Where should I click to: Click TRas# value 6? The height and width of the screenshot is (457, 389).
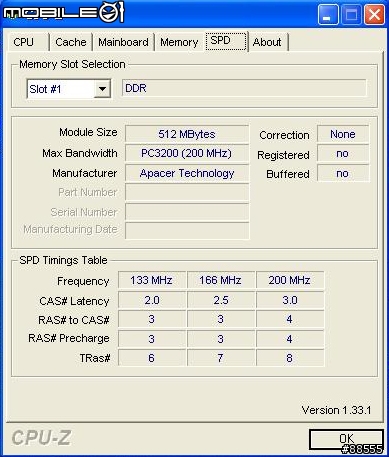pyautogui.click(x=152, y=358)
